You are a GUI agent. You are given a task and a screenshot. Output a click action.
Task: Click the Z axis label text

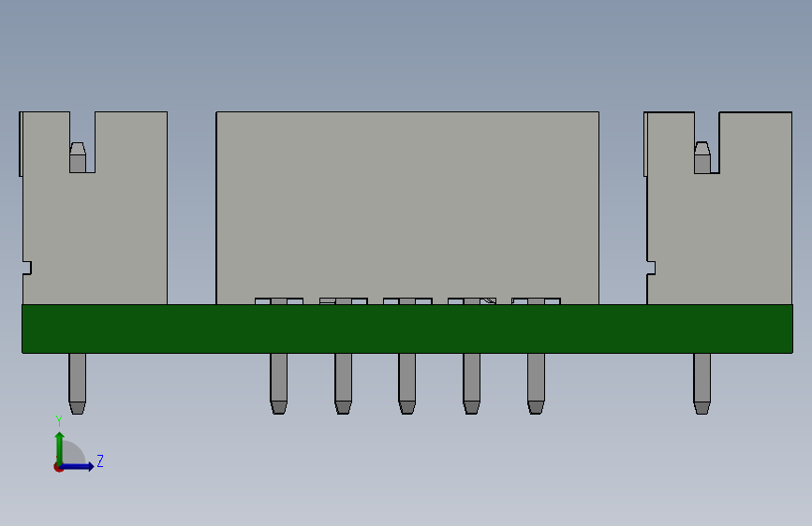(x=100, y=460)
